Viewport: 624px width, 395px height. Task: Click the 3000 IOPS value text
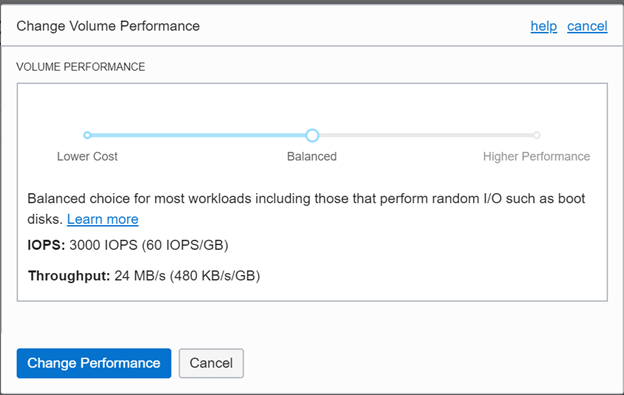click(x=149, y=245)
